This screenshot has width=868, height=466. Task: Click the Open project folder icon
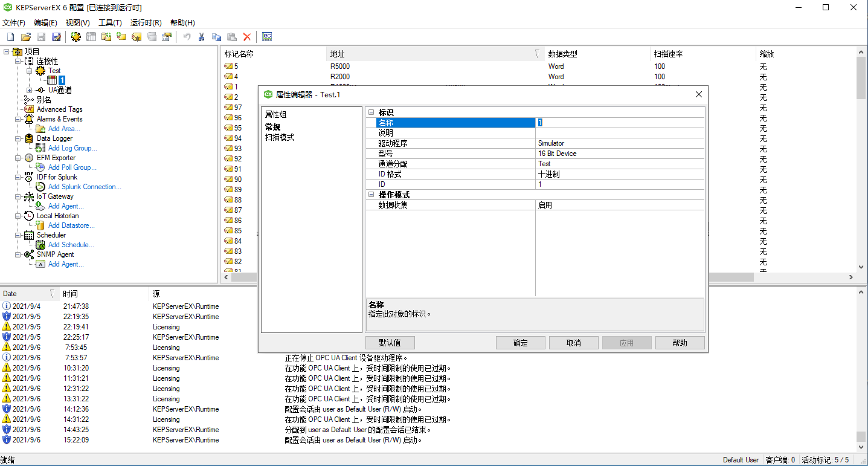[x=26, y=37]
